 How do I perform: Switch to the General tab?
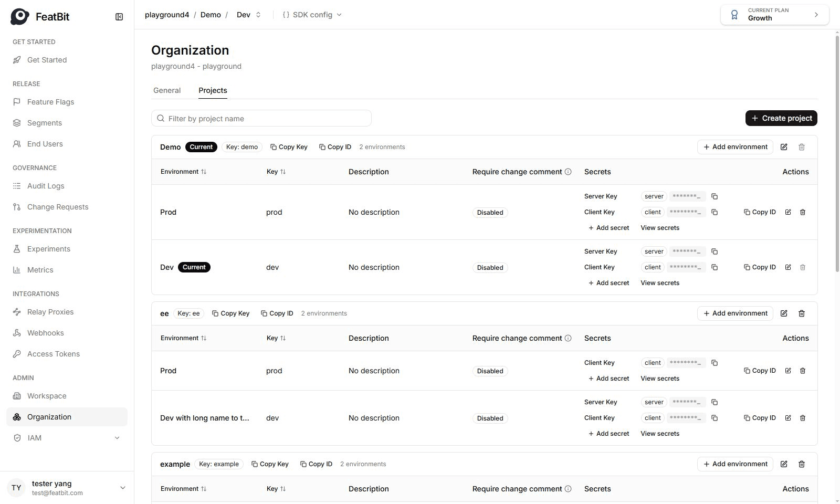(x=167, y=90)
